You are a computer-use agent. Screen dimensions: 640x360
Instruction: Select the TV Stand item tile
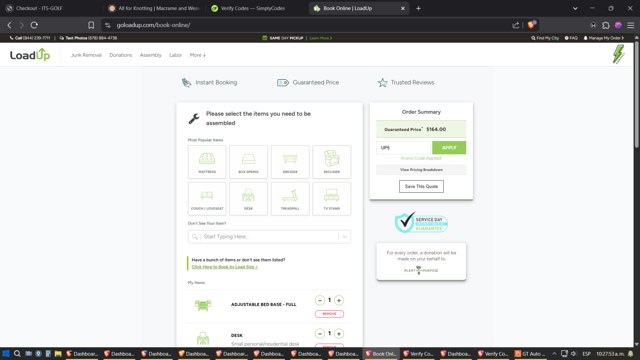[x=331, y=198]
